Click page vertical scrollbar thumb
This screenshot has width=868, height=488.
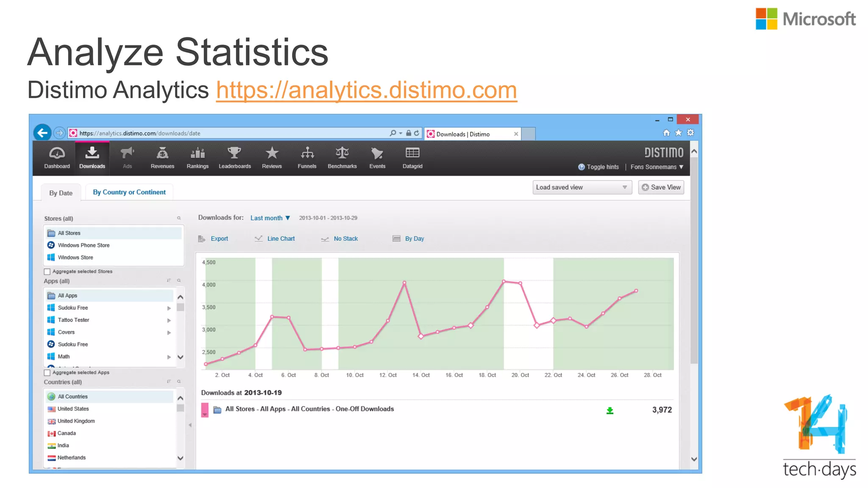(694, 261)
